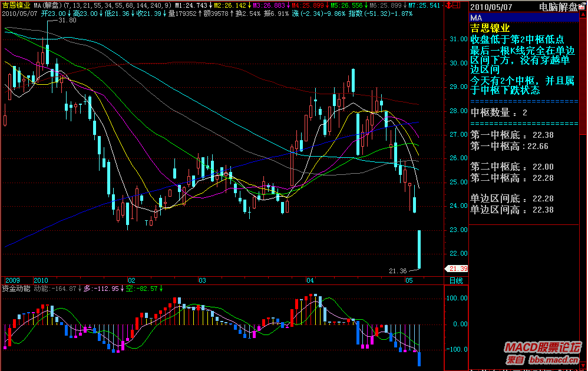The height and width of the screenshot is (371, 588).
Task: Click the red 21.39 current price tag
Action: 457,269
